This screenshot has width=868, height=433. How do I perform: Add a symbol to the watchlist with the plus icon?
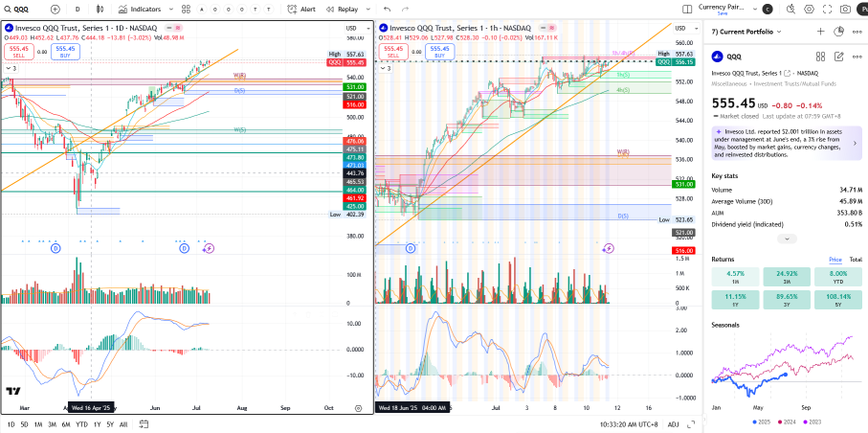point(821,32)
